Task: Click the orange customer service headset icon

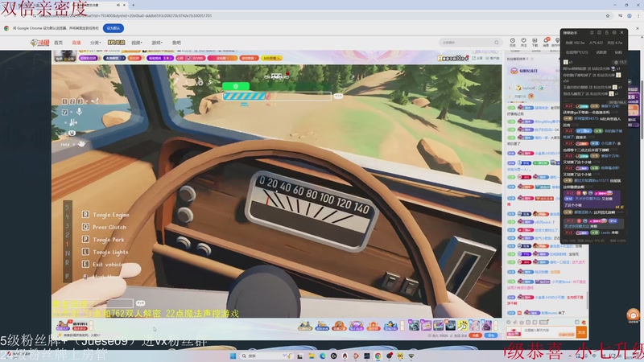Action: 633,315
